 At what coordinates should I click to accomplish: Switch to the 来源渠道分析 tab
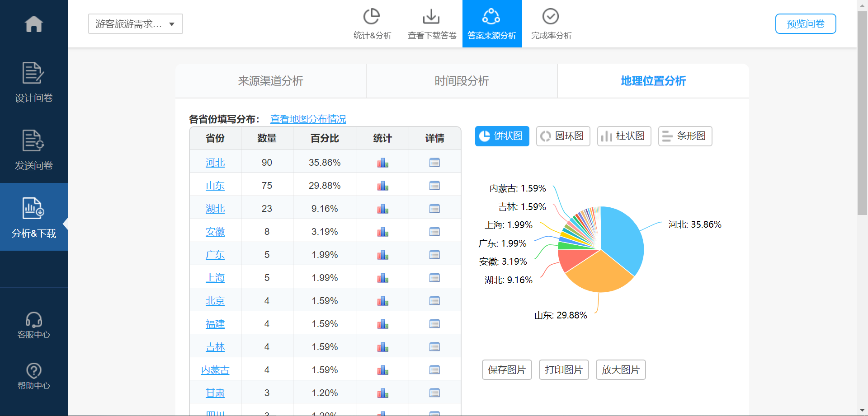[x=270, y=81]
